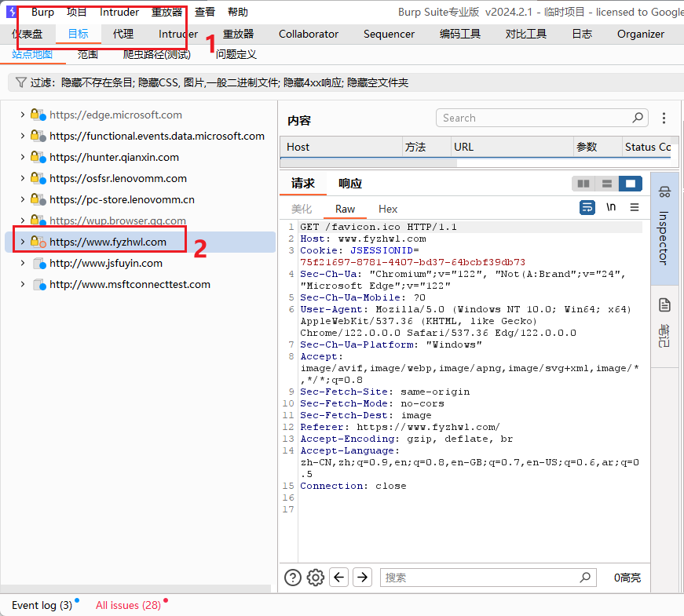Open the 查看 menu
Viewport: 684px width, 616px height.
click(x=205, y=12)
